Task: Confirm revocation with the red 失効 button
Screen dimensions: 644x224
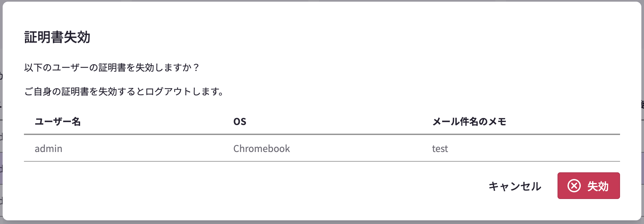Action: pos(588,186)
